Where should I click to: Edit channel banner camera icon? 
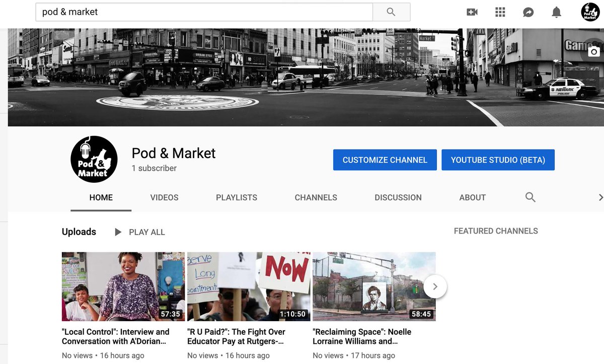coord(594,51)
